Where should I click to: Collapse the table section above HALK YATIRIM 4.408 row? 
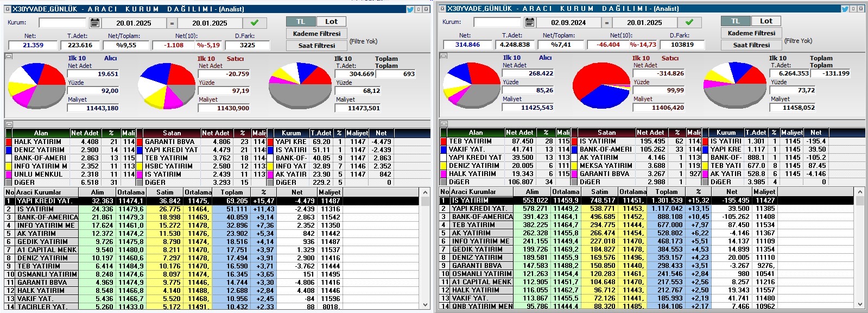9,124
